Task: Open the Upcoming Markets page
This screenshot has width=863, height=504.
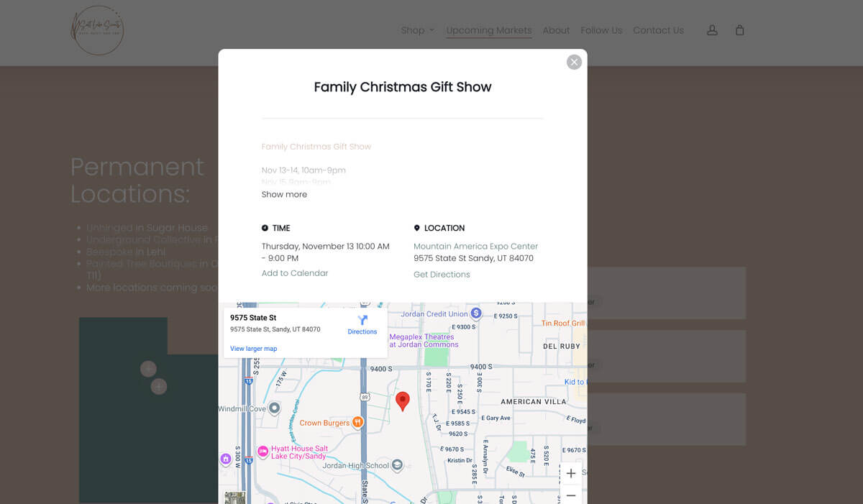Action: point(489,30)
